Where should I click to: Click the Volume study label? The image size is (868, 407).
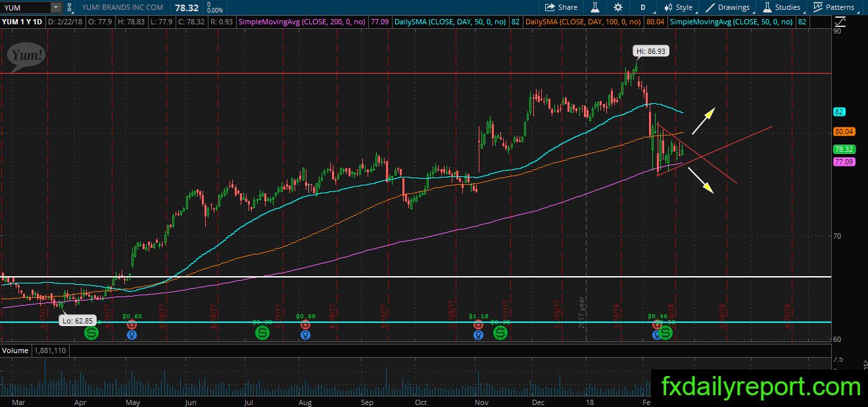click(14, 350)
